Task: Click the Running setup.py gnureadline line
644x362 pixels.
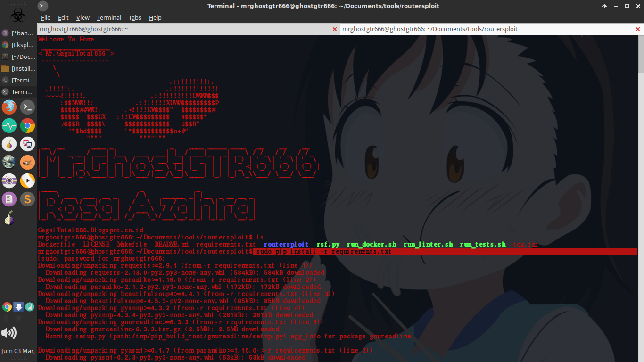Action: pyautogui.click(x=228, y=336)
